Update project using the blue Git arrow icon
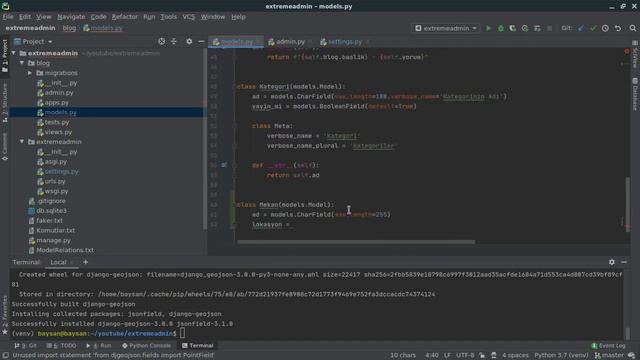Viewport: 640px width, 360px height. click(581, 28)
